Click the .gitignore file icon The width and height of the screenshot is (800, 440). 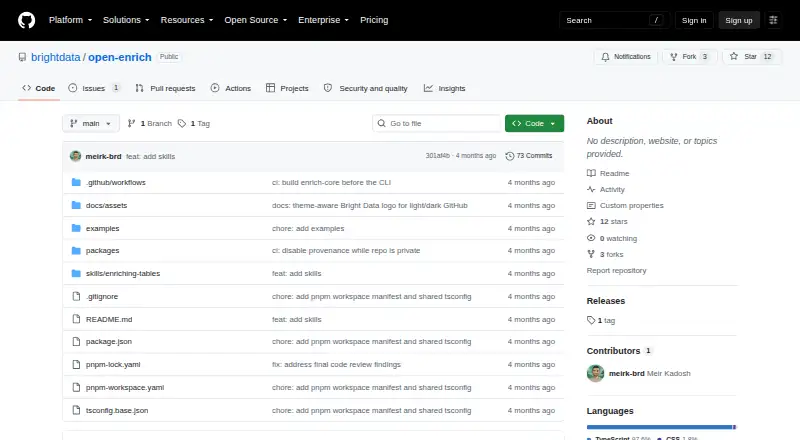(76, 297)
